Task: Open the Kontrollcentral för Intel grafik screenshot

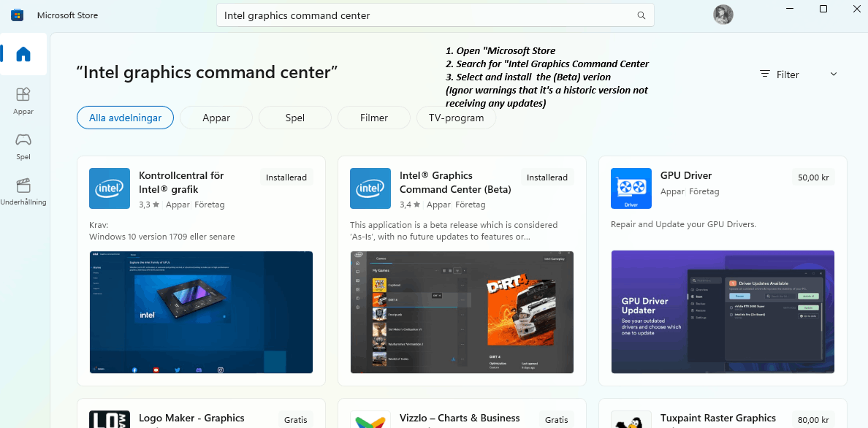Action: click(201, 313)
